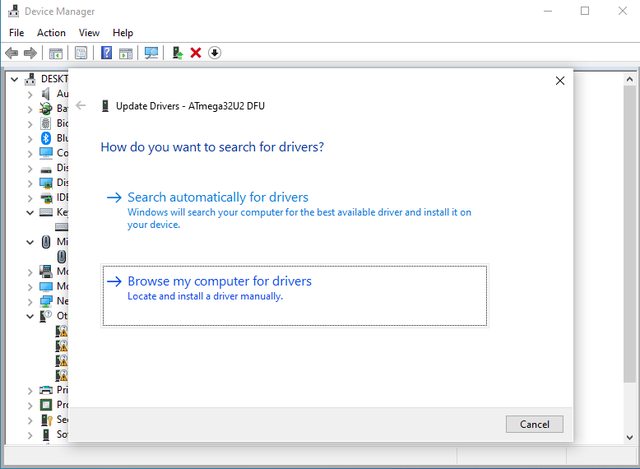The height and width of the screenshot is (469, 640).
Task: Select the Other devices question-mark icon
Action: 45,316
